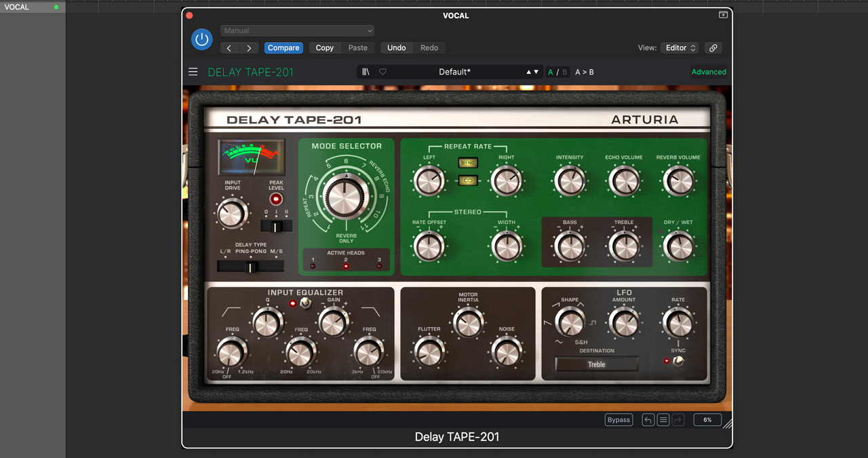Copy A to B with A > B
The width and height of the screenshot is (868, 458).
[585, 72]
